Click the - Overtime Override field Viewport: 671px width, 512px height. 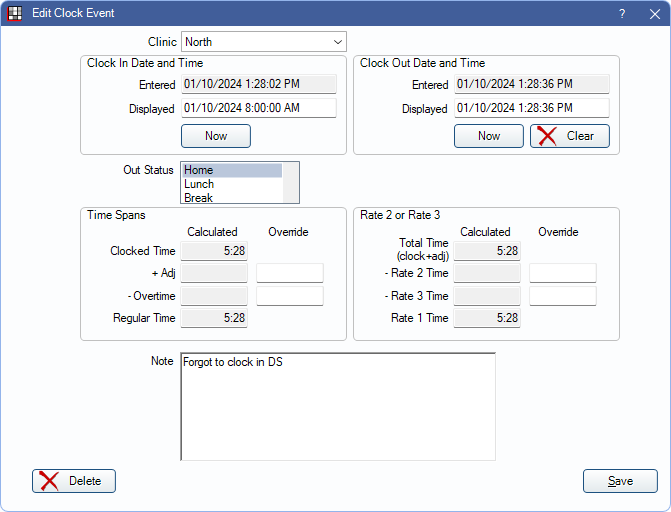click(x=290, y=296)
